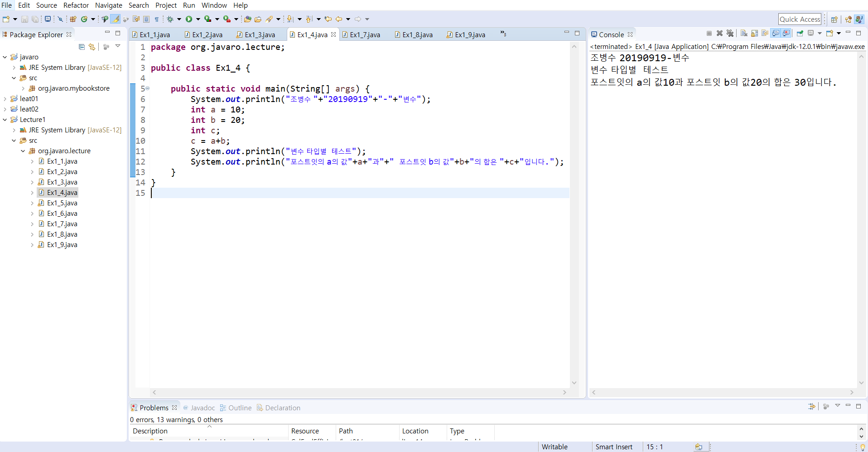Click Collapse All in Package Explorer

point(82,47)
